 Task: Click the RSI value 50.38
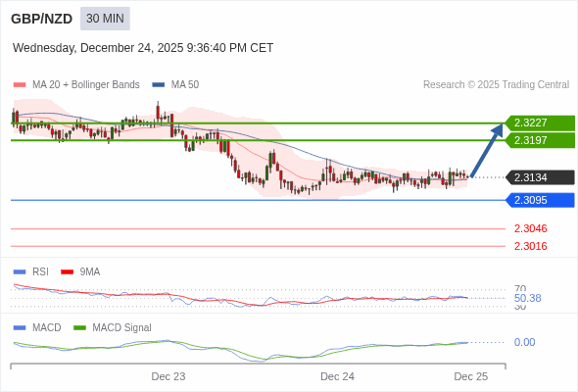pos(527,298)
